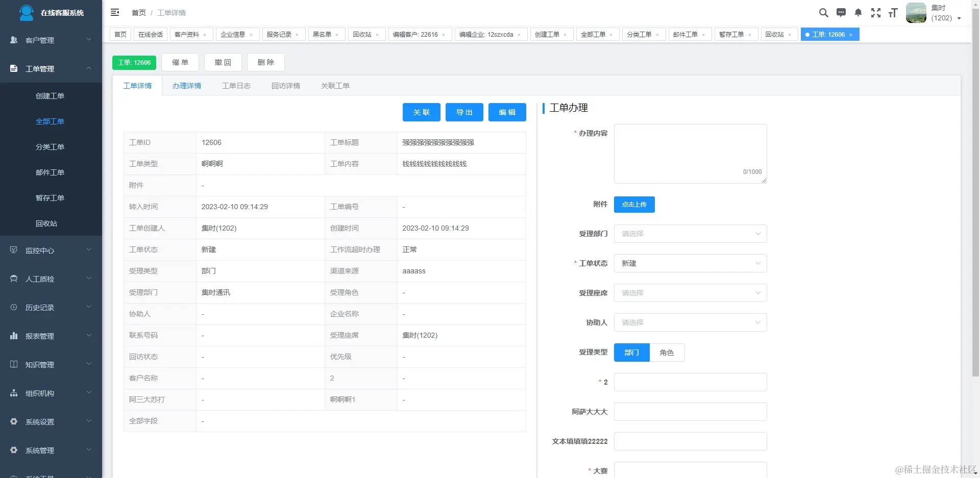
Task: Click the input field labeled 2
Action: click(x=690, y=382)
